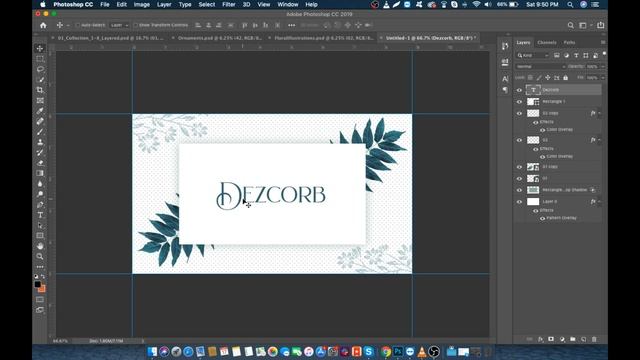Select the Path Selection tool
The height and width of the screenshot is (360, 640).
click(x=40, y=225)
